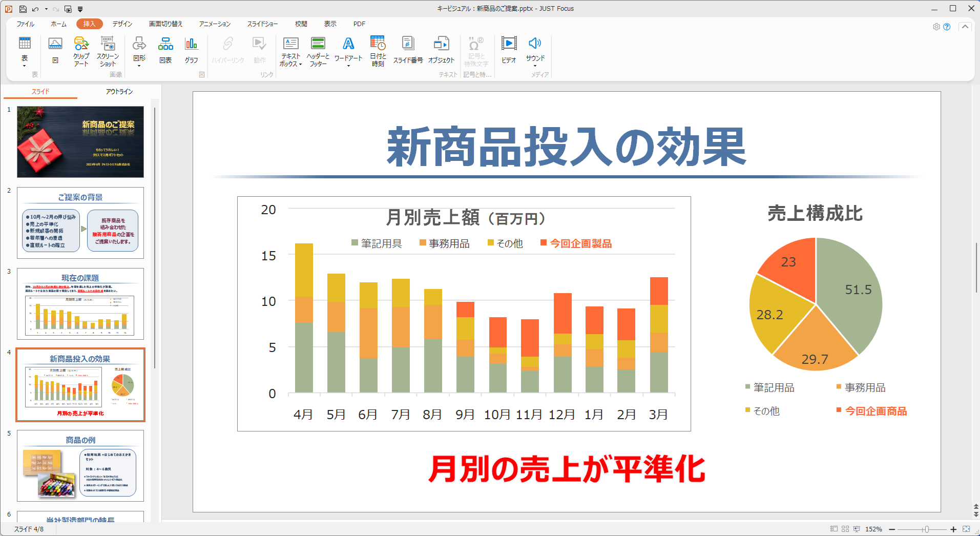Select slide 3 thumbnail 現在の課題
Image resolution: width=980 pixels, height=536 pixels.
[80, 304]
